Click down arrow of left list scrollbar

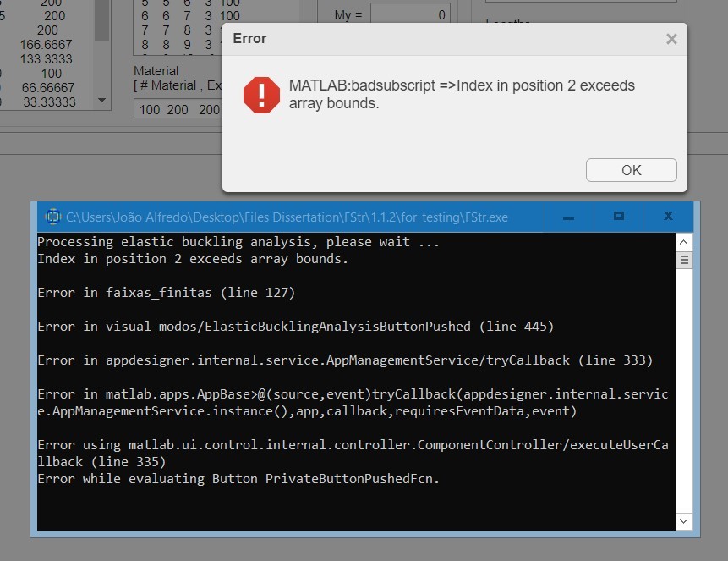tap(102, 100)
